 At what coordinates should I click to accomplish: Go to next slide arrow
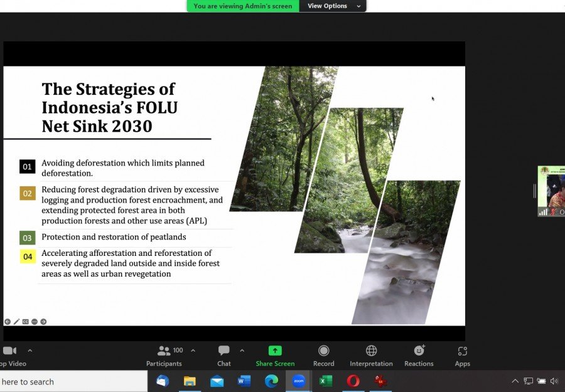click(43, 322)
